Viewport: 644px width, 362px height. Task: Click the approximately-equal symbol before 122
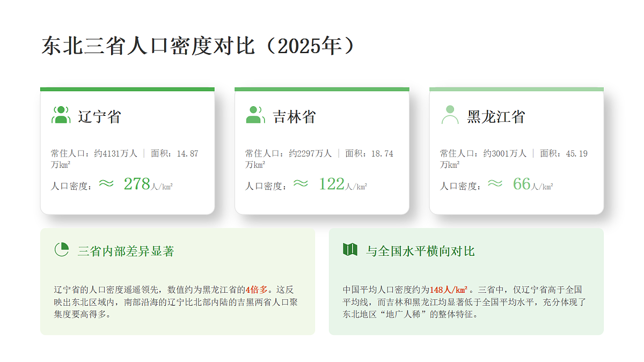point(301,183)
